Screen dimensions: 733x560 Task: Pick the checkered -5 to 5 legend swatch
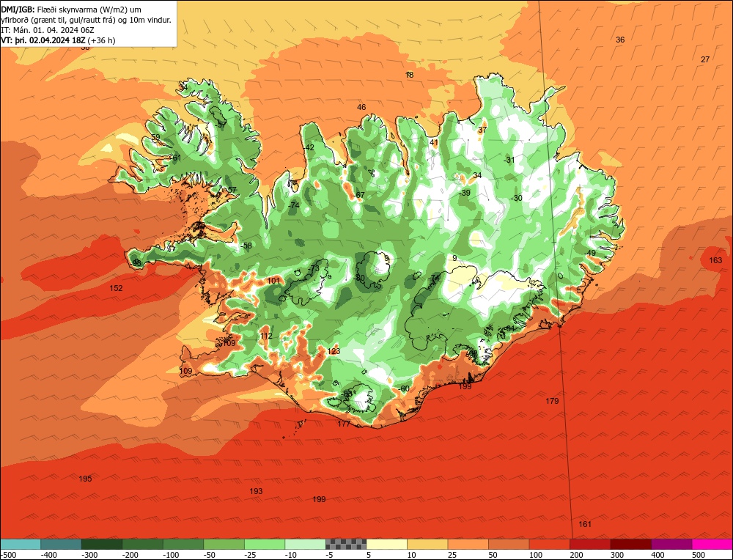coord(346,544)
